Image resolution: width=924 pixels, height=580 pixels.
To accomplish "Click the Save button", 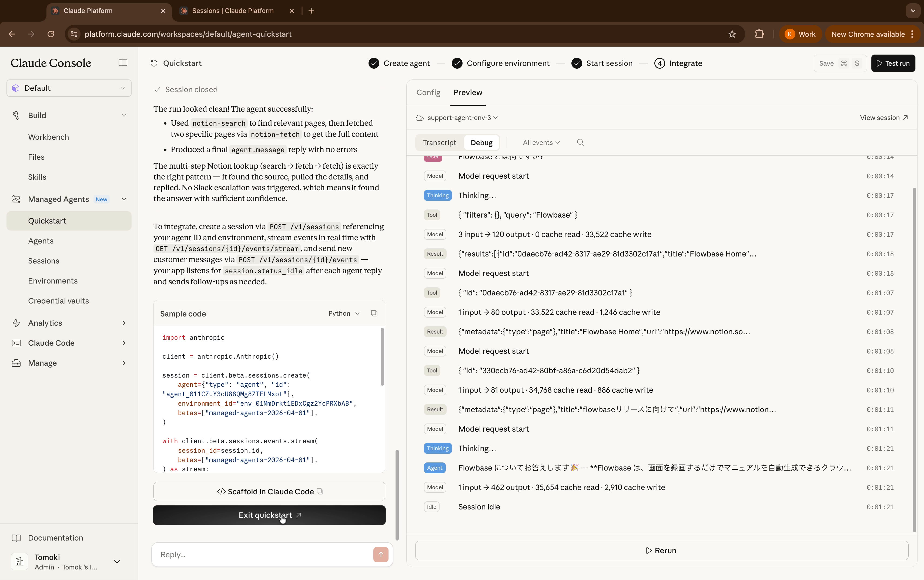I will 840,63.
